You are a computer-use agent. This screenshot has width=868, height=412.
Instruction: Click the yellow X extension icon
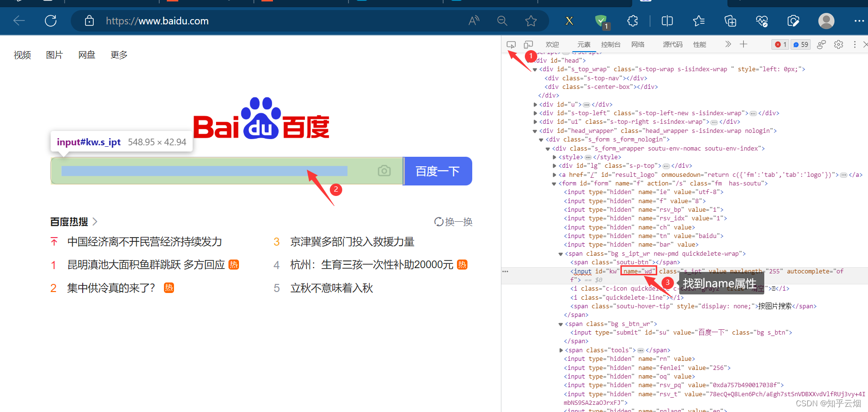coord(569,21)
